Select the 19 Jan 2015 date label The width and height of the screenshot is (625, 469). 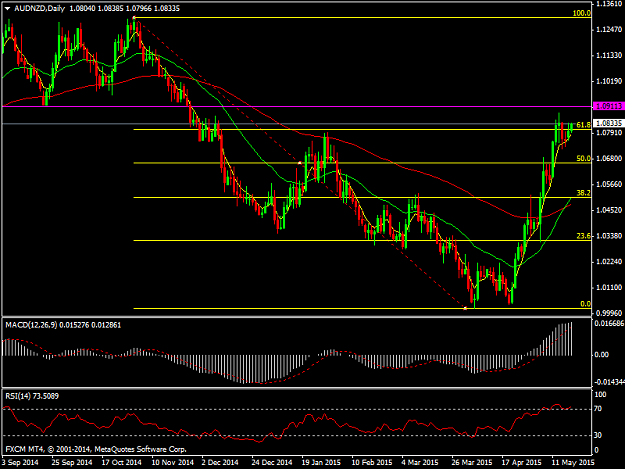click(x=321, y=463)
